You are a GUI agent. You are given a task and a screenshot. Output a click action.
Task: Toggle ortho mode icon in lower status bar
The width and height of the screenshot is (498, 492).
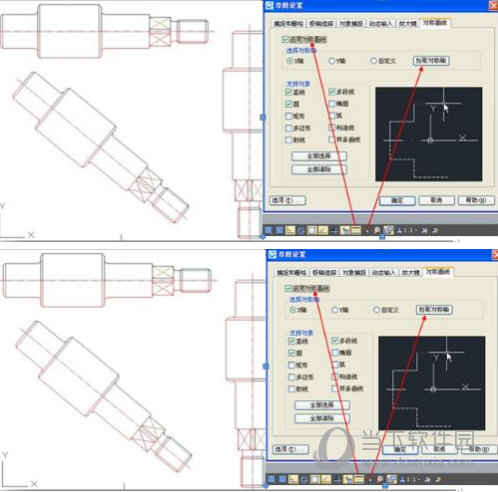[x=293, y=479]
